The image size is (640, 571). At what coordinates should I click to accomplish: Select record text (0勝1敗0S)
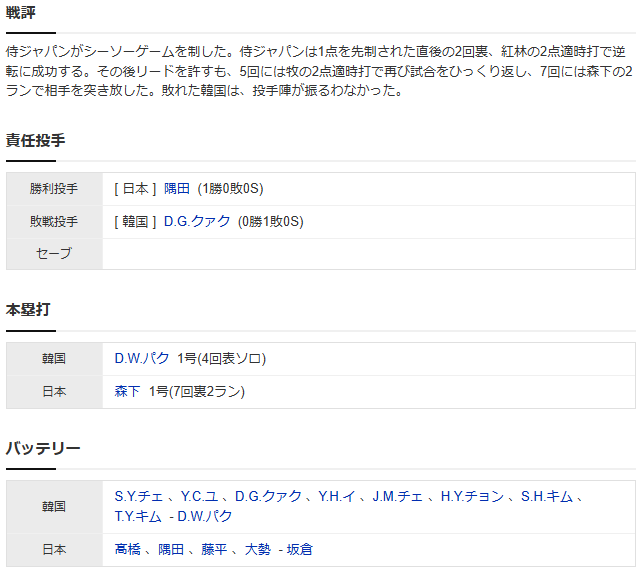click(271, 221)
